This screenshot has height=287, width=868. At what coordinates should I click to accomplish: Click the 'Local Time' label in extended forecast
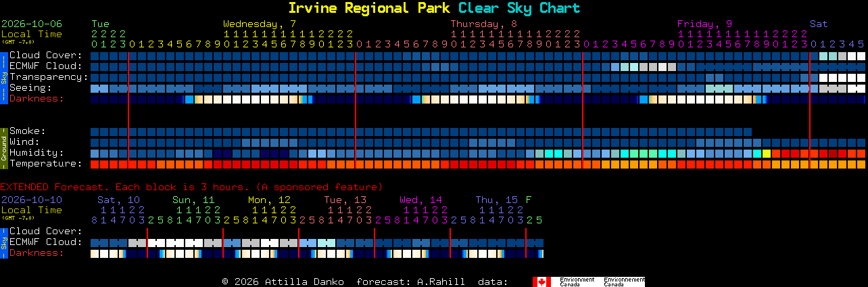pyautogui.click(x=32, y=210)
